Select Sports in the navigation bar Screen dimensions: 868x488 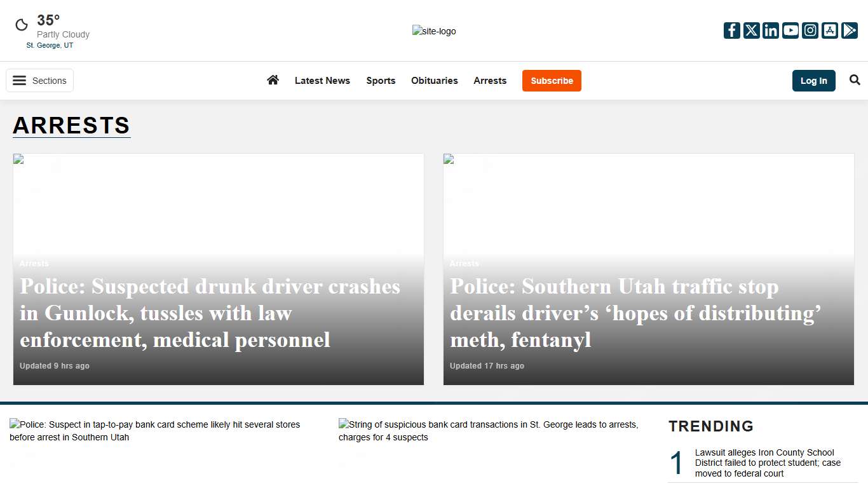click(381, 81)
